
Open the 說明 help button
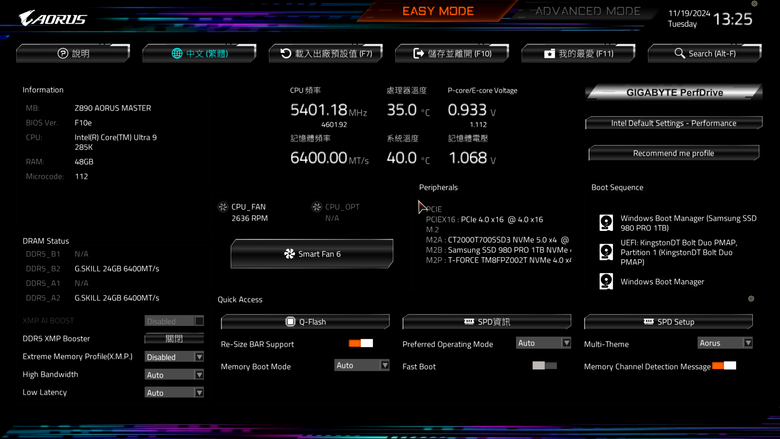[73, 53]
